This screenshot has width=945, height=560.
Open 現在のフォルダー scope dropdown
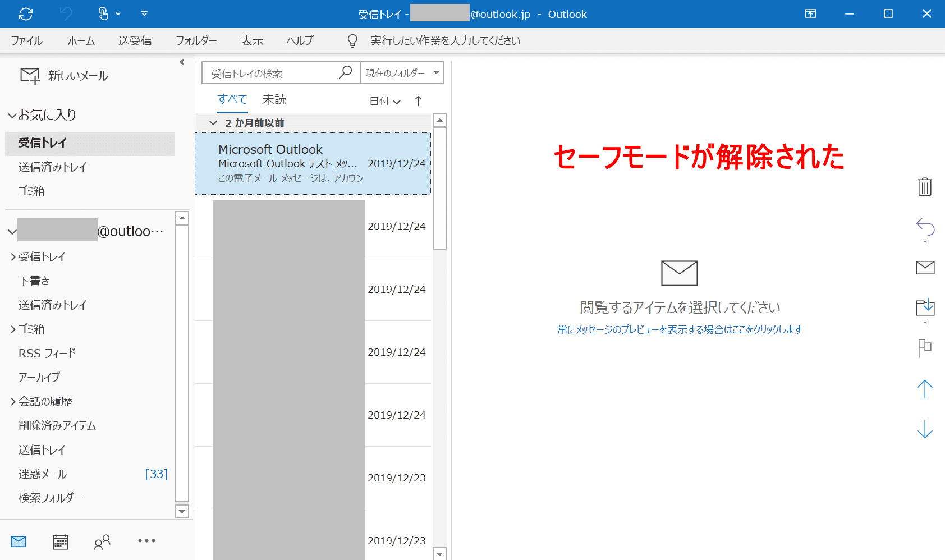(x=402, y=73)
